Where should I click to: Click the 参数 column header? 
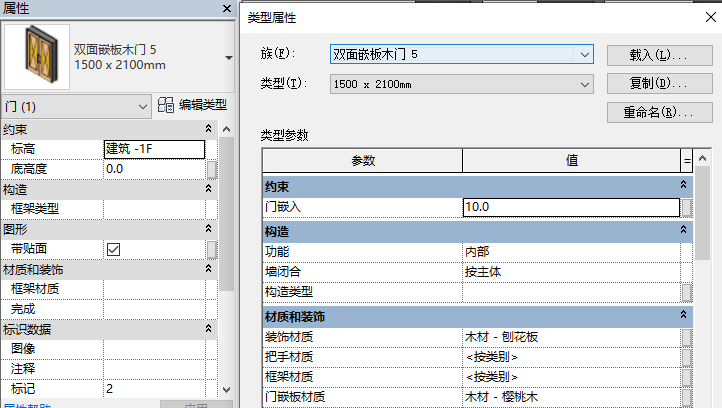[x=363, y=161]
